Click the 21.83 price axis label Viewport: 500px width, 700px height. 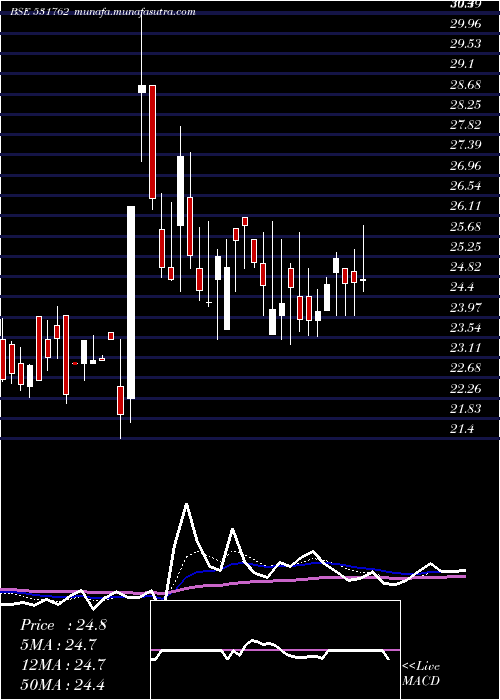pyautogui.click(x=466, y=409)
